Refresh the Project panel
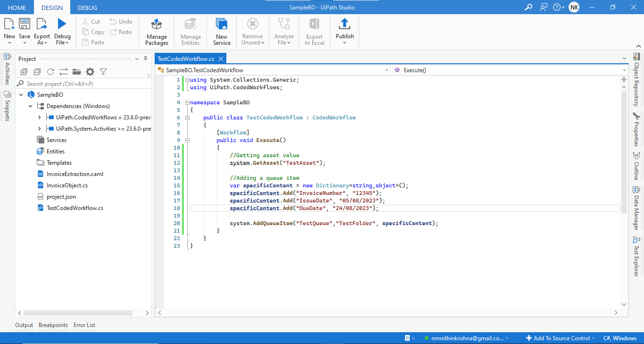 point(50,72)
